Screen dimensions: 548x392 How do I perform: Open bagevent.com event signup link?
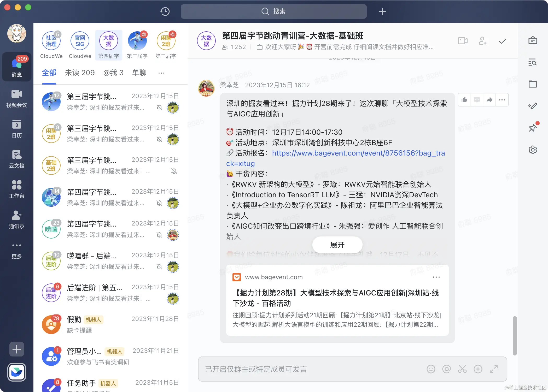pyautogui.click(x=335, y=158)
